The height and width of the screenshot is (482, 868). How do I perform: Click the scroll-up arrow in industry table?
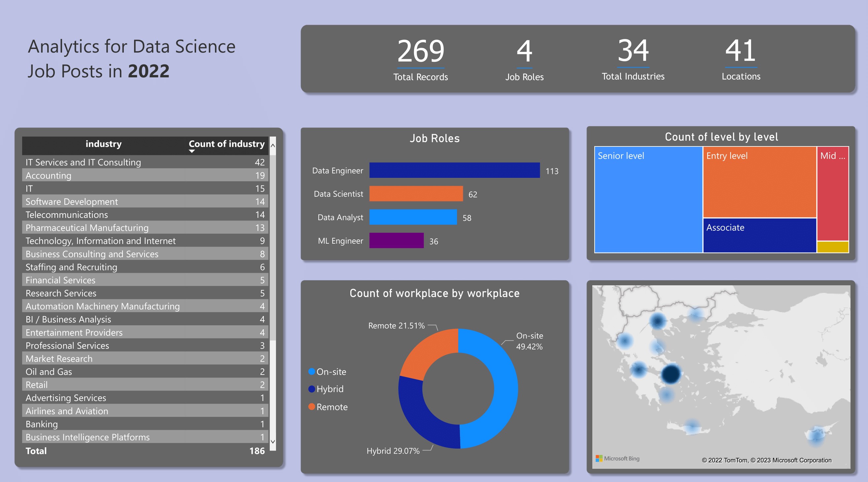pos(273,145)
